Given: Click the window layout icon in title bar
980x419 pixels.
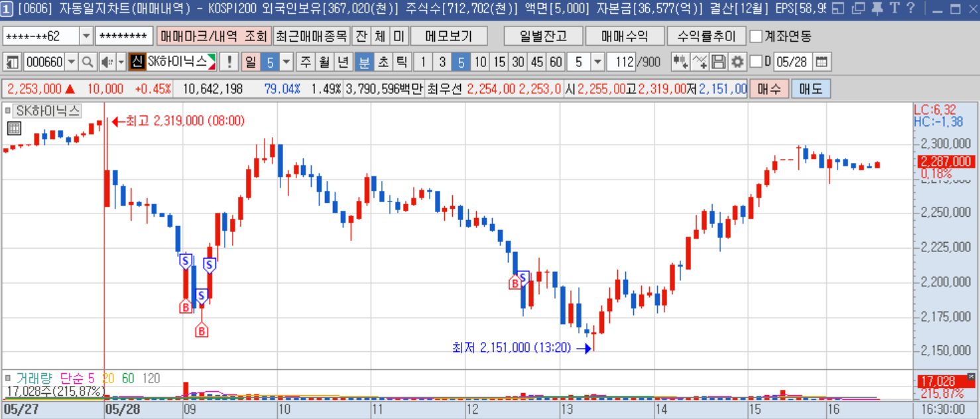Looking at the screenshot, I should click(x=839, y=9).
